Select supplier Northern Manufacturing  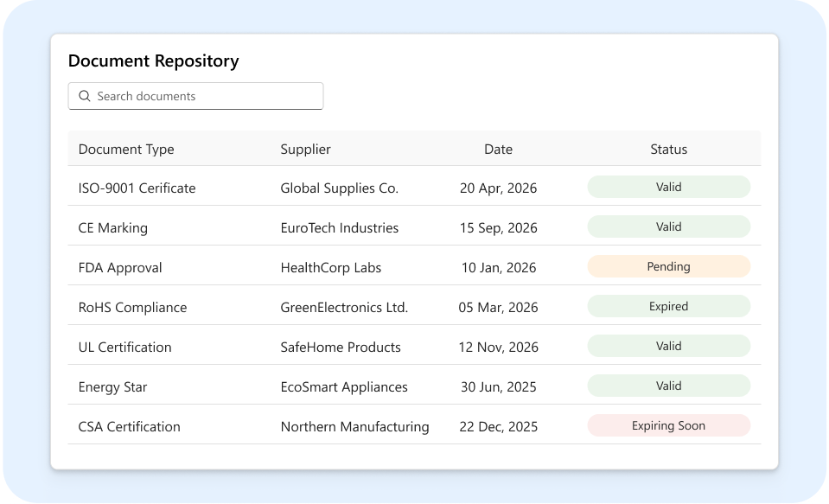coord(354,426)
